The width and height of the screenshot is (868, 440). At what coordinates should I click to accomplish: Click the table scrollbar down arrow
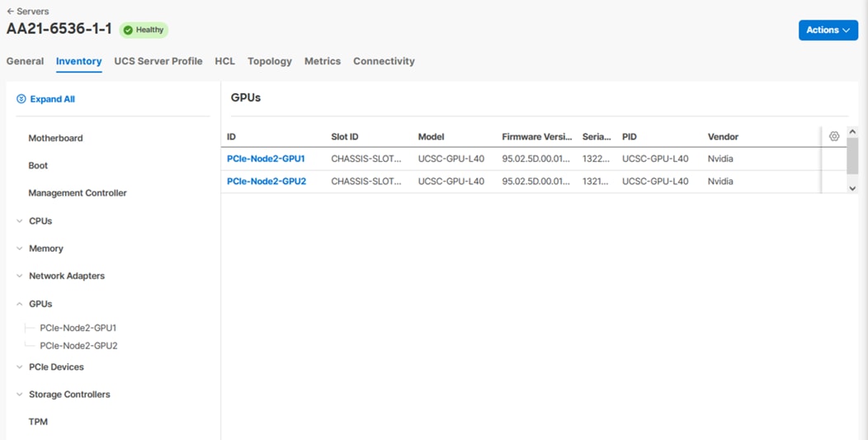coord(852,188)
